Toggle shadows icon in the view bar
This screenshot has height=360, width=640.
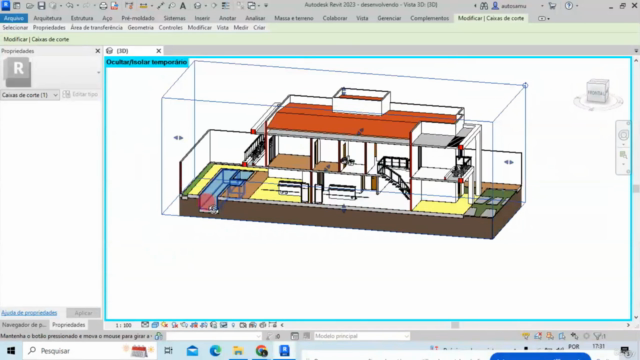[x=174, y=325]
